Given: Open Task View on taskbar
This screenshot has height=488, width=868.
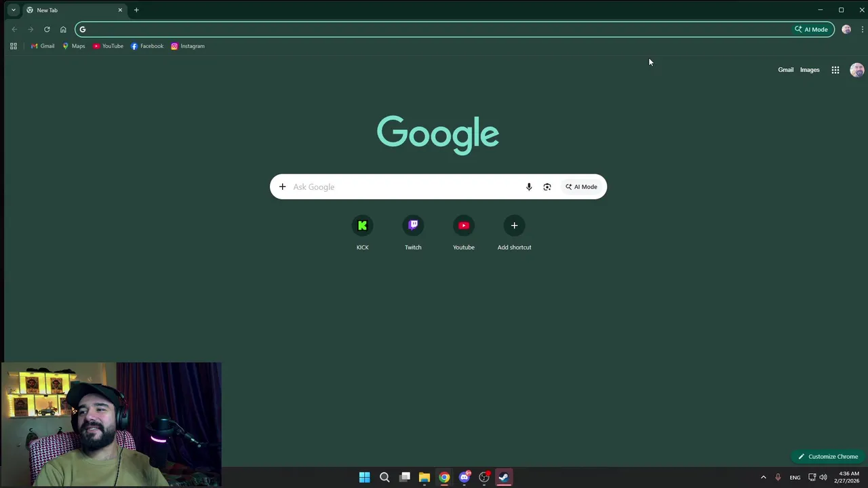Looking at the screenshot, I should pos(405,477).
